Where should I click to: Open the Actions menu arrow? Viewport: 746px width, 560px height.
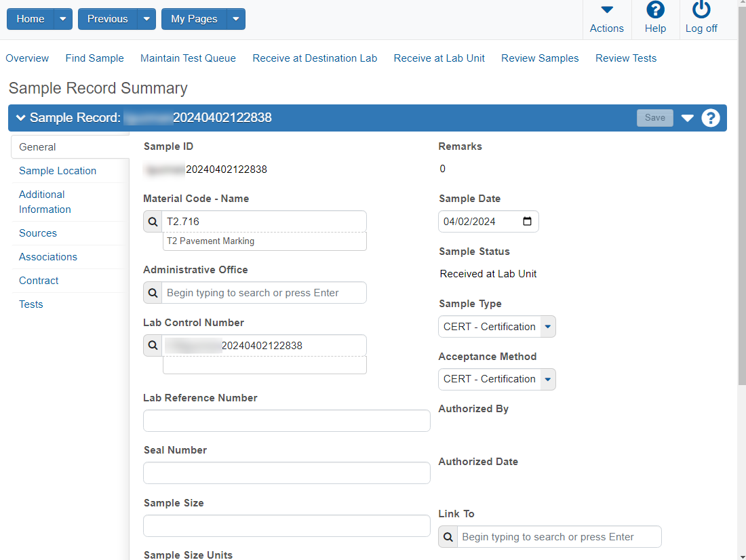606,9
